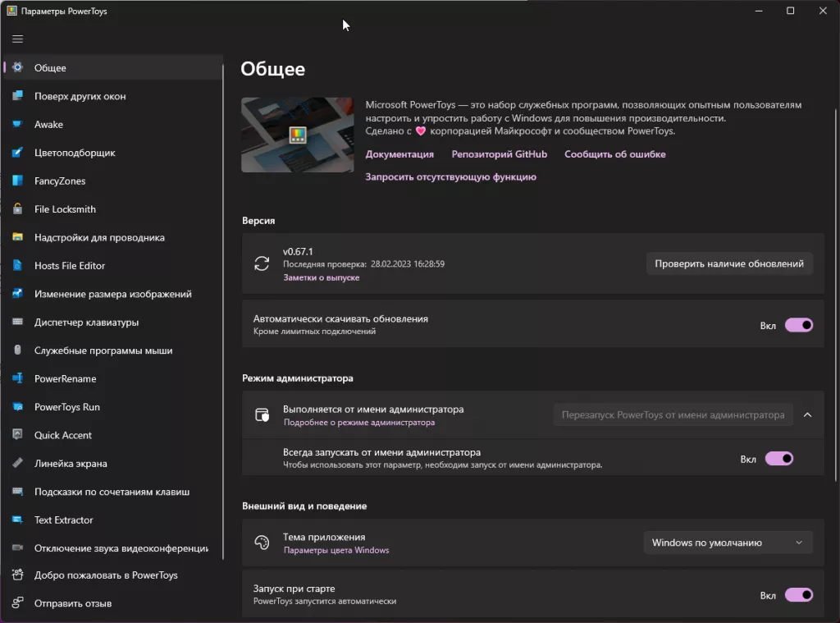Select the PowerToys Run icon
Screen dimensions: 840x623
click(17, 407)
